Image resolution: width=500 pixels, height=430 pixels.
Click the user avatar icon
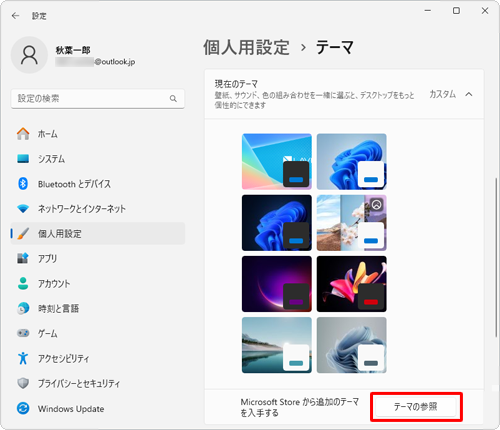coord(29,55)
